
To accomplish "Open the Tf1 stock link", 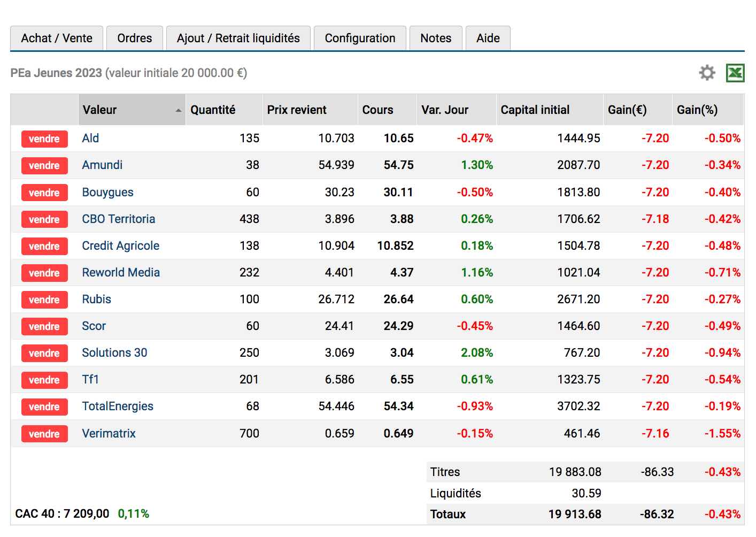I will point(90,379).
